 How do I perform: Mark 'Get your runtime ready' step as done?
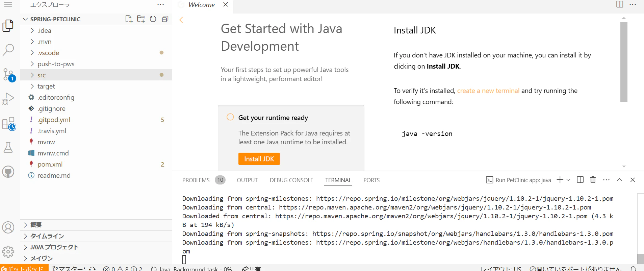click(230, 117)
